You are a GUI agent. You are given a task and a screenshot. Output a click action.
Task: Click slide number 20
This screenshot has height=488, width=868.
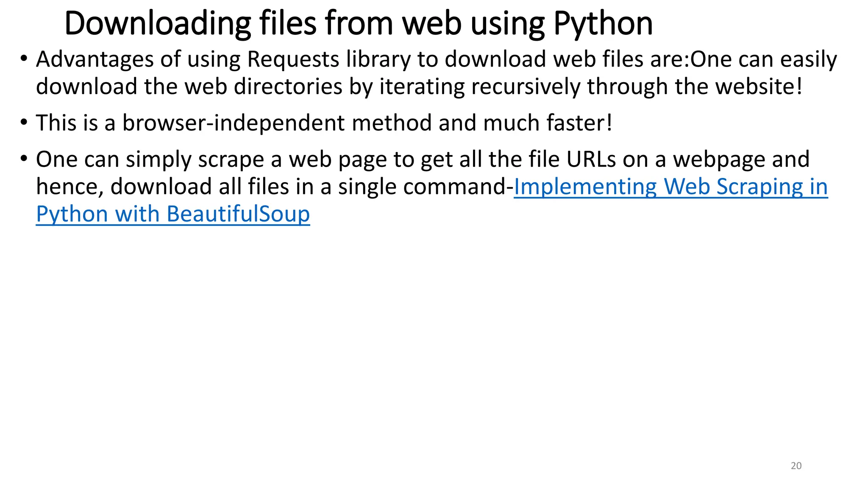coord(796,466)
